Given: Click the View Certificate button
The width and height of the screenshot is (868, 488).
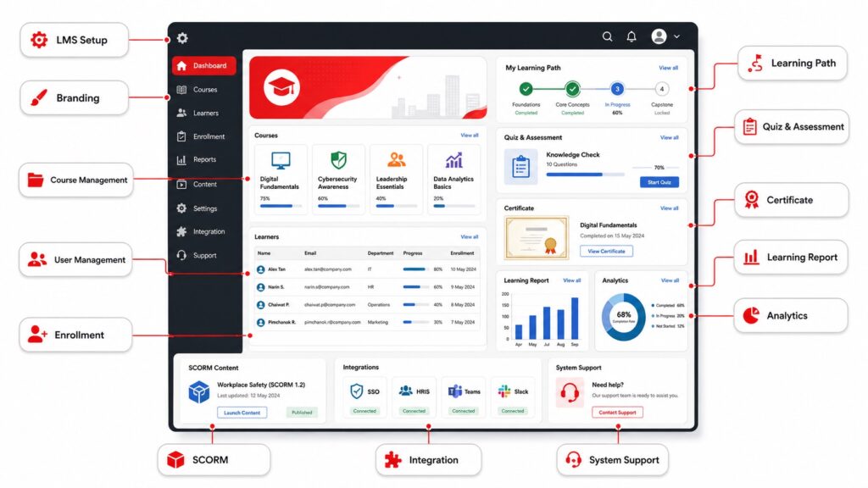Looking at the screenshot, I should click(606, 251).
